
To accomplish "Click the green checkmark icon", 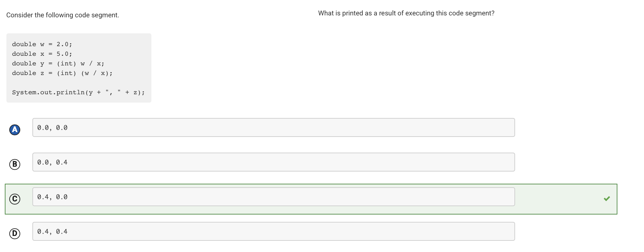I will point(606,199).
